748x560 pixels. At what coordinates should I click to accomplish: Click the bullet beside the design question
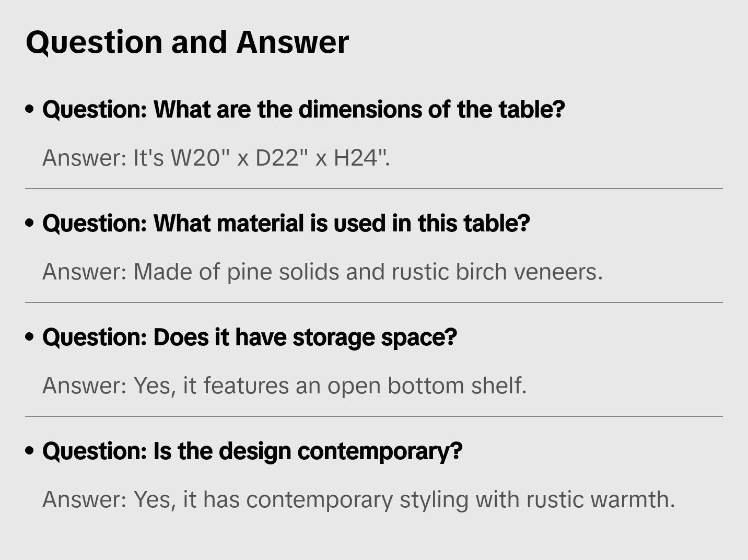pyautogui.click(x=30, y=451)
